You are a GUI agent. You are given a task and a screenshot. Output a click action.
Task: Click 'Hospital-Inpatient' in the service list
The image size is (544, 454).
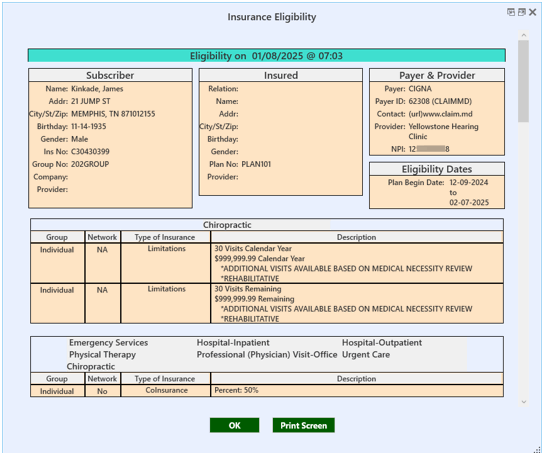[233, 343]
